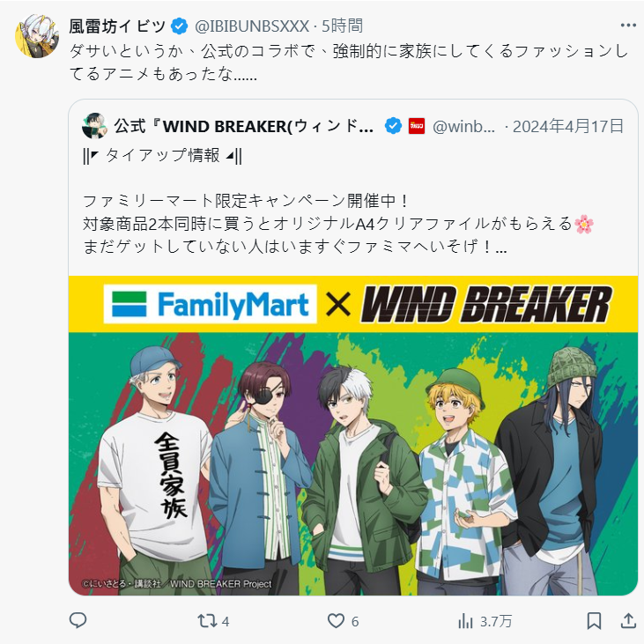Click the reply speech bubble icon
Image resolution: width=644 pixels, height=644 pixels.
pos(78,620)
